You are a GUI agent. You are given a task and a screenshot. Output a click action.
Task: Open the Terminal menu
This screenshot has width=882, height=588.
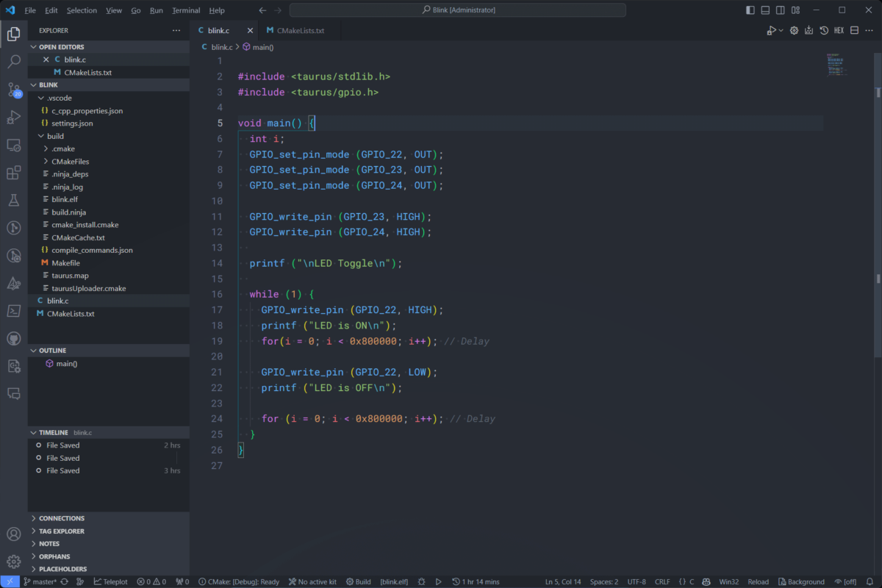[186, 10]
